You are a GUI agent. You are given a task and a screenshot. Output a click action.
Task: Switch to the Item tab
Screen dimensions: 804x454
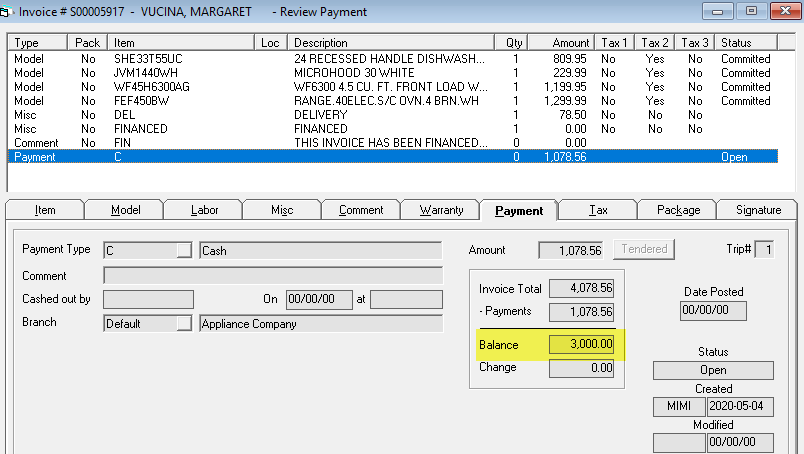pyautogui.click(x=45, y=210)
